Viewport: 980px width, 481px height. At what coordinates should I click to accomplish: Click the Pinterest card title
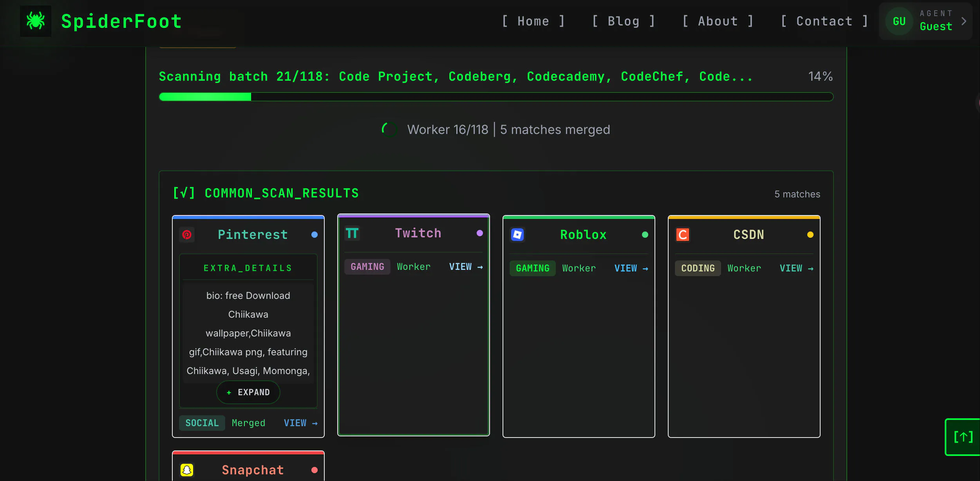pyautogui.click(x=253, y=235)
